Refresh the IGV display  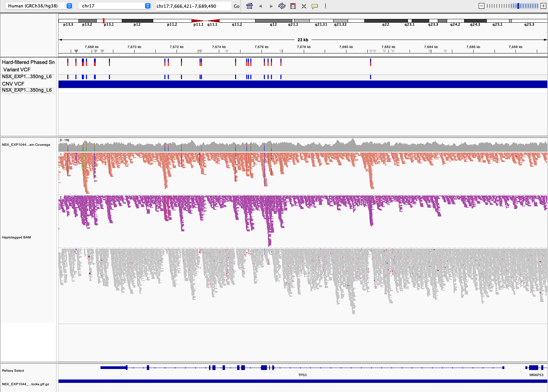point(282,6)
